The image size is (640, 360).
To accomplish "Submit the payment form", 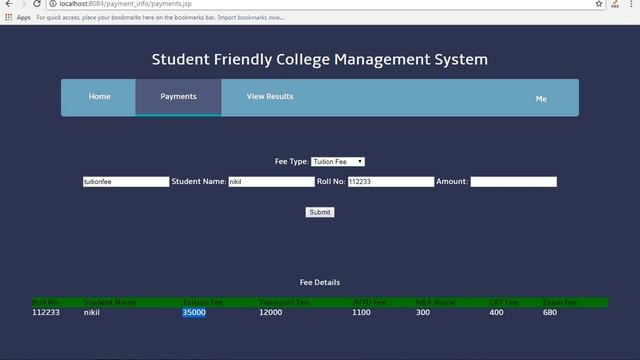I will (x=320, y=212).
